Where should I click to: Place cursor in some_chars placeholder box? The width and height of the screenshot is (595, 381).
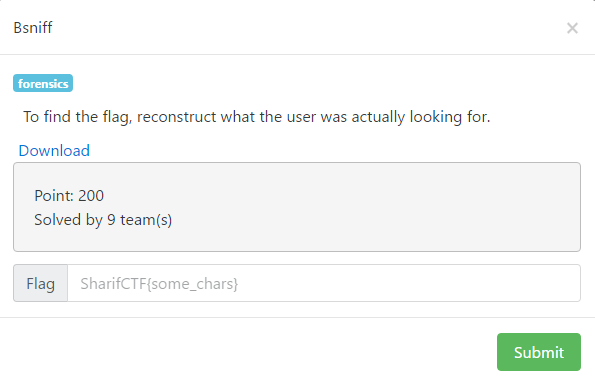324,283
